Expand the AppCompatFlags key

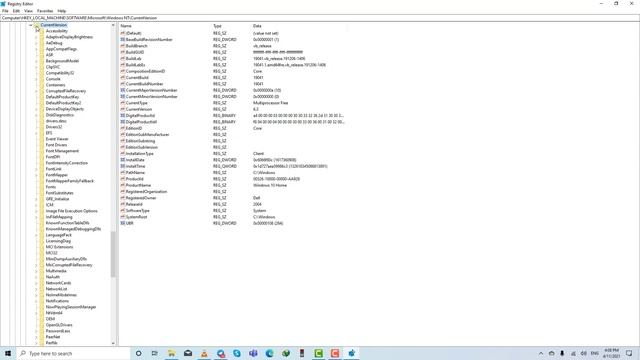tap(36, 49)
